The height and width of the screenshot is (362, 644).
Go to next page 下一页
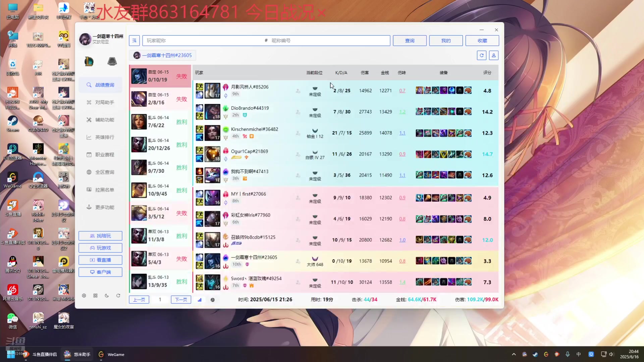pos(181,300)
